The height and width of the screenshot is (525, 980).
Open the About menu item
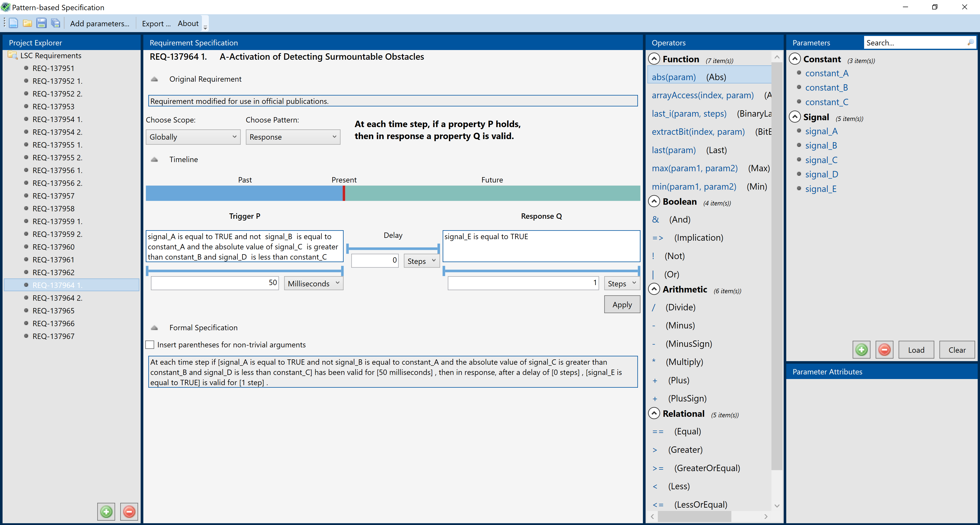188,23
